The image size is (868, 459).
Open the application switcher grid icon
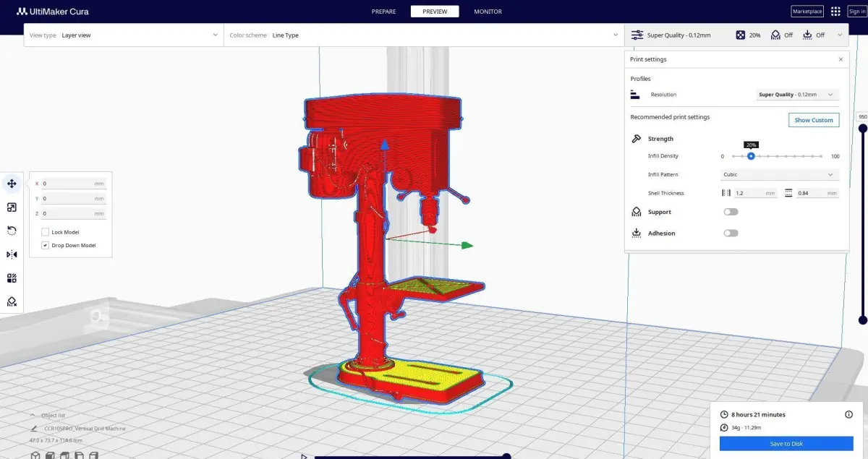(x=835, y=12)
